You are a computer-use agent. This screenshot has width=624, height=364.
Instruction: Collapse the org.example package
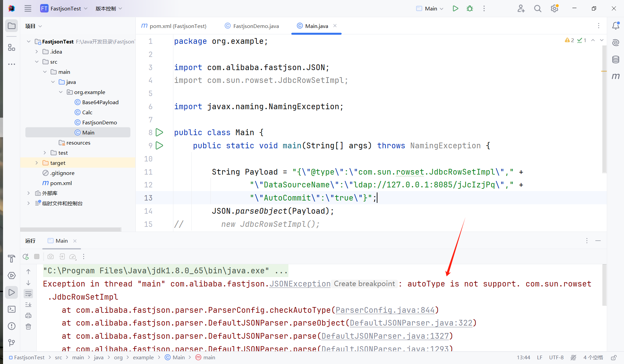[61, 92]
